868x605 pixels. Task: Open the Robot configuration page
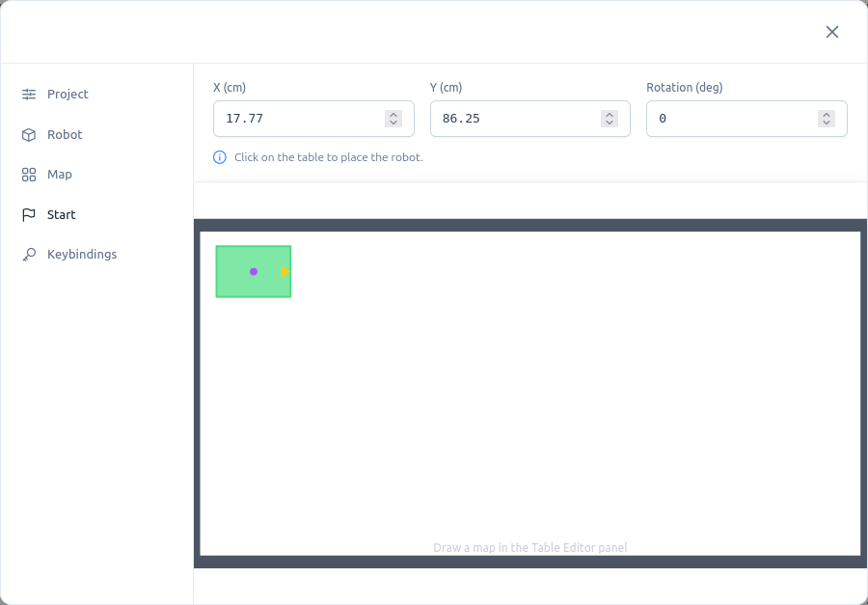click(65, 134)
